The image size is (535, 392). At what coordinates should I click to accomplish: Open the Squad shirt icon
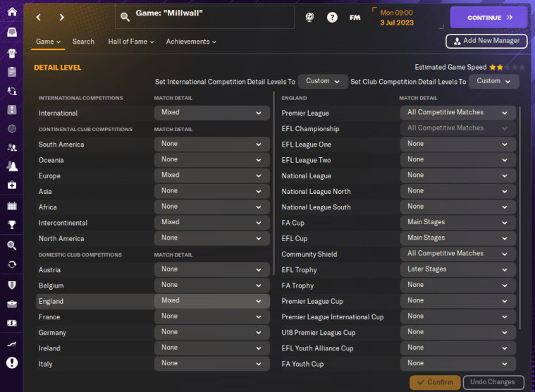11,53
